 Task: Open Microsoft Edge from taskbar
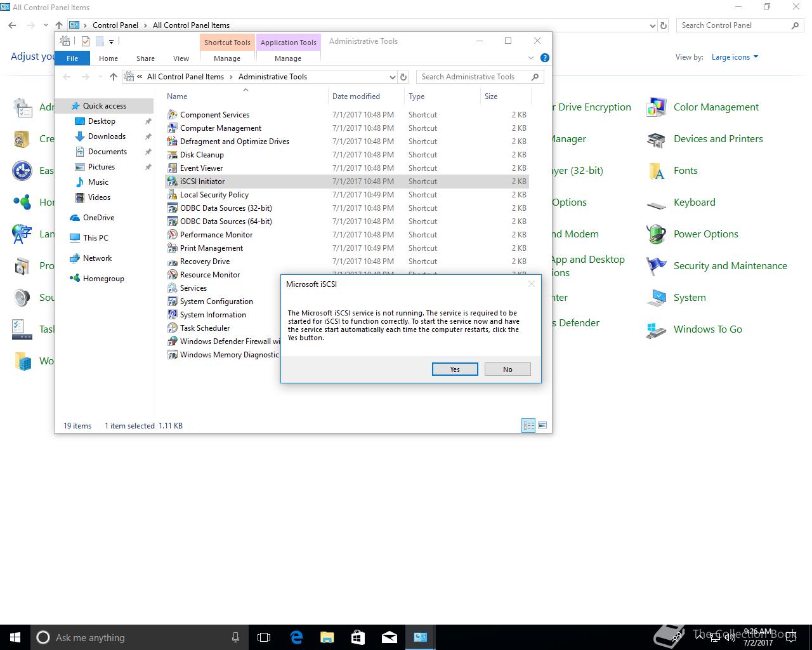296,637
